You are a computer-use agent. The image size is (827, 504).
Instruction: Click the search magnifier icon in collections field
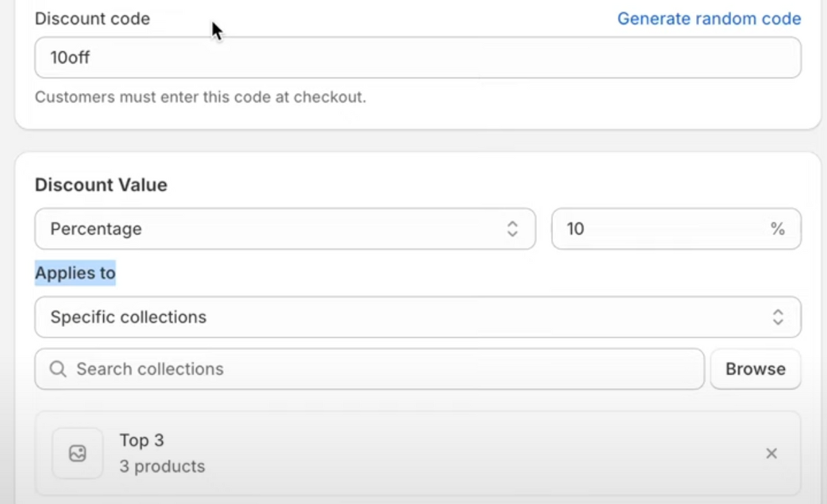pyautogui.click(x=58, y=369)
